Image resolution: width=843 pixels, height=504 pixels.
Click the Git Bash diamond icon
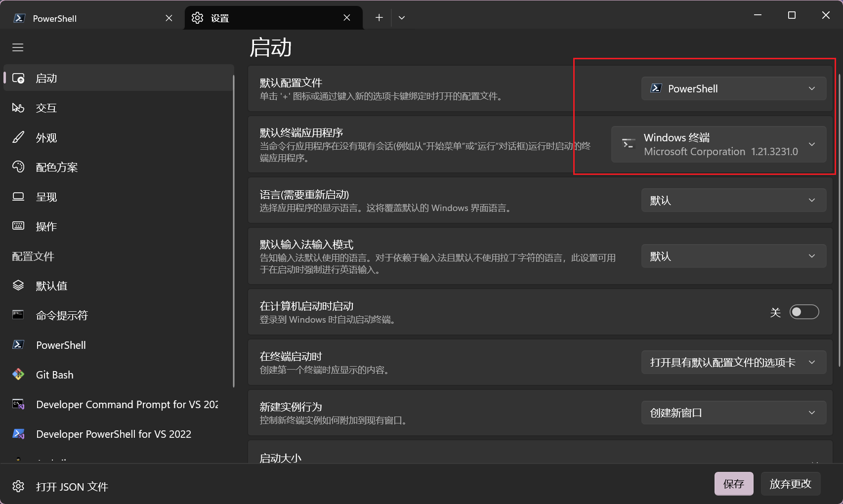pyautogui.click(x=18, y=375)
